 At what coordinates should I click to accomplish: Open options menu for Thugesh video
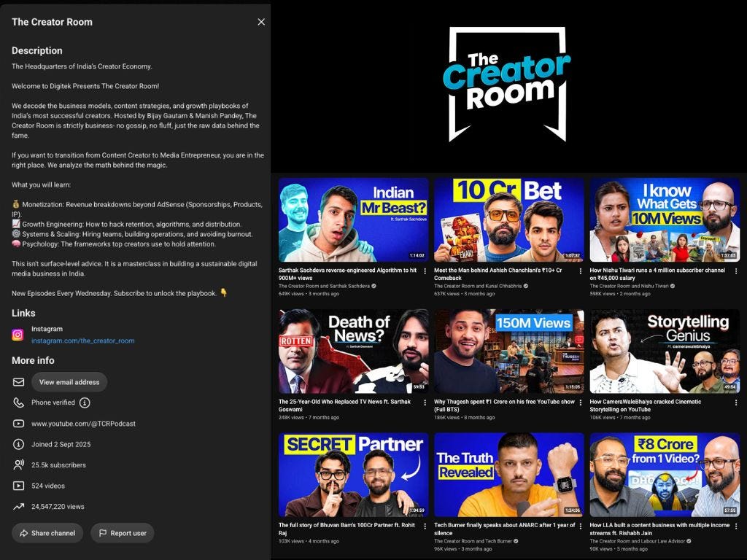click(x=580, y=402)
